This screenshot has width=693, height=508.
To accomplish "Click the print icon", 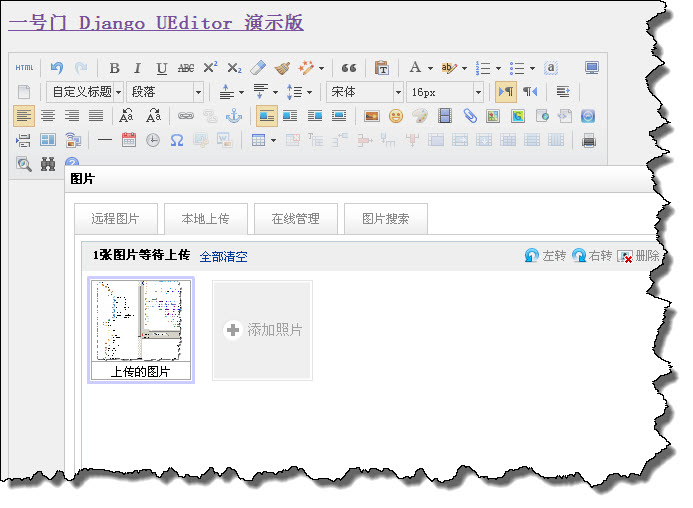I will click(x=589, y=140).
